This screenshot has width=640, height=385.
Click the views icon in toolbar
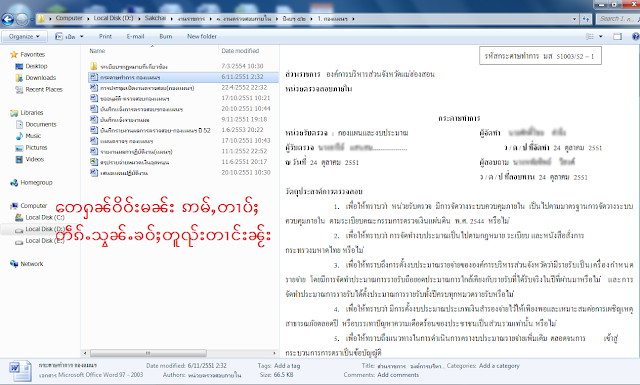click(590, 36)
